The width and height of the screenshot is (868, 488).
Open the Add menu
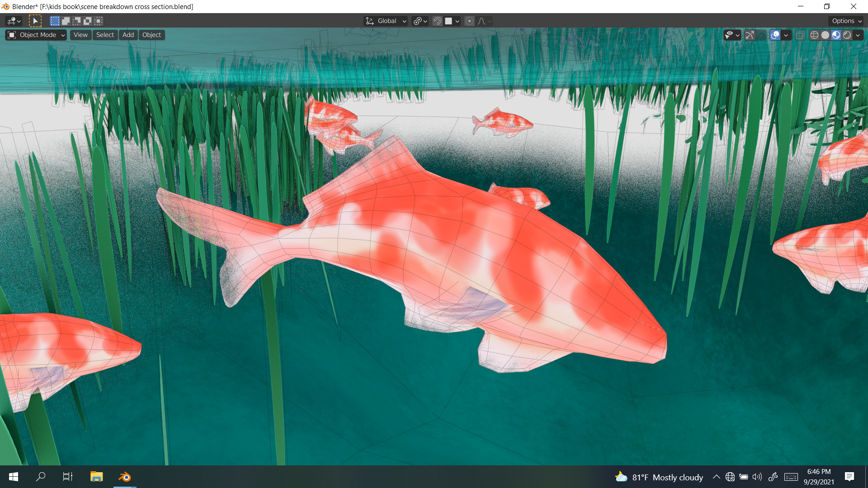(x=128, y=35)
